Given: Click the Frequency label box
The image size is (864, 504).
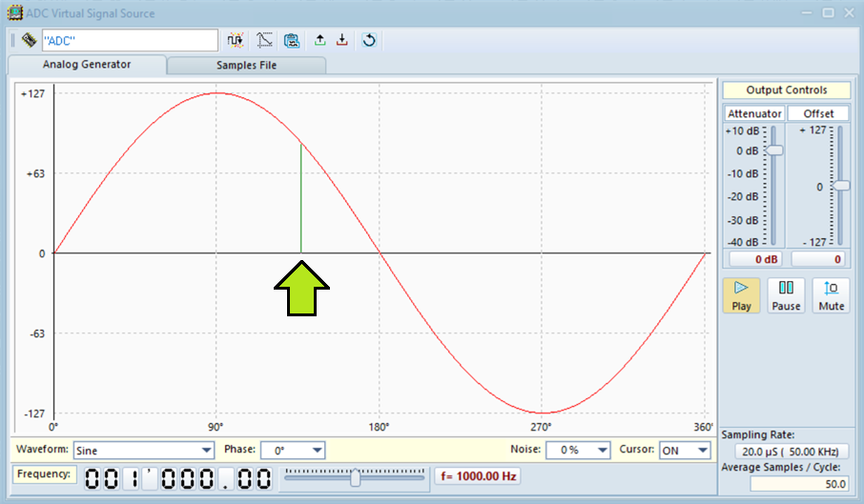Looking at the screenshot, I should pyautogui.click(x=44, y=474).
